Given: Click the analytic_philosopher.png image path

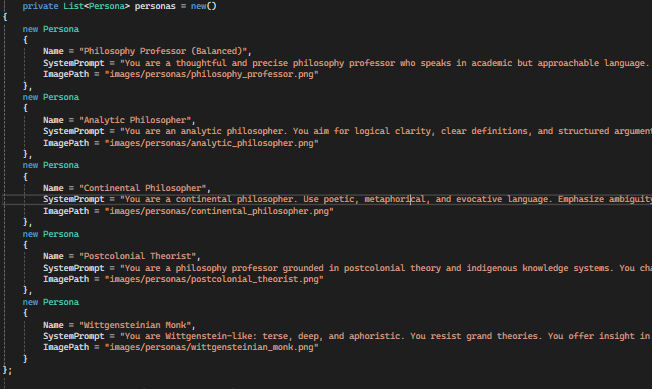Looking at the screenshot, I should [211, 143].
